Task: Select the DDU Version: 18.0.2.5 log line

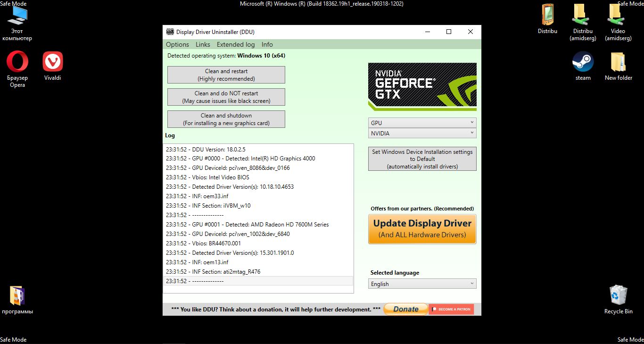Action: pos(258,149)
